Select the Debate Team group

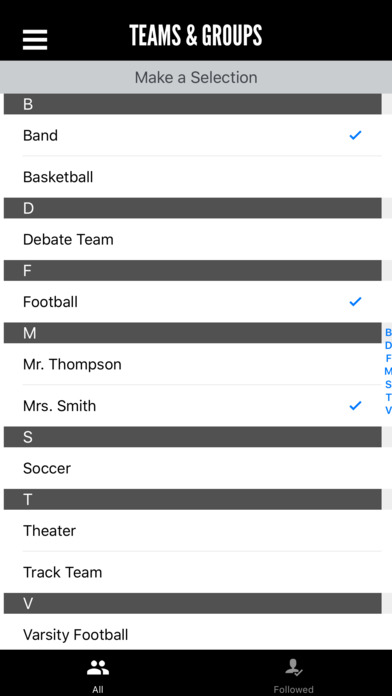coord(193,239)
